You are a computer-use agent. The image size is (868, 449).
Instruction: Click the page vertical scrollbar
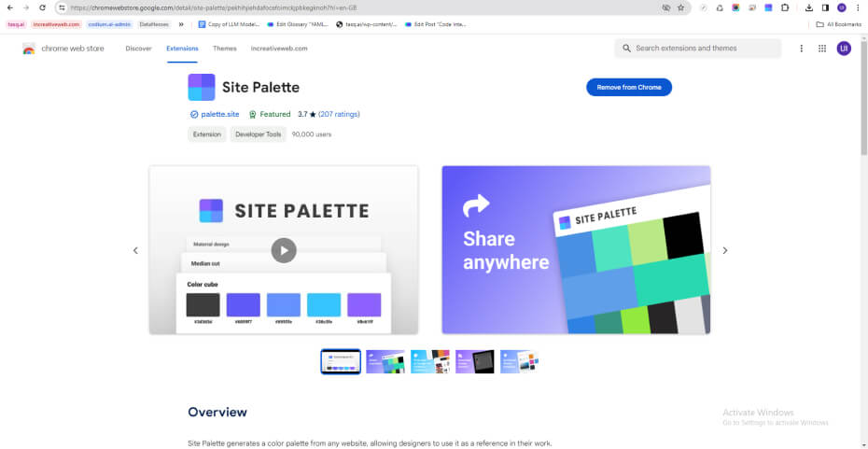click(x=863, y=97)
